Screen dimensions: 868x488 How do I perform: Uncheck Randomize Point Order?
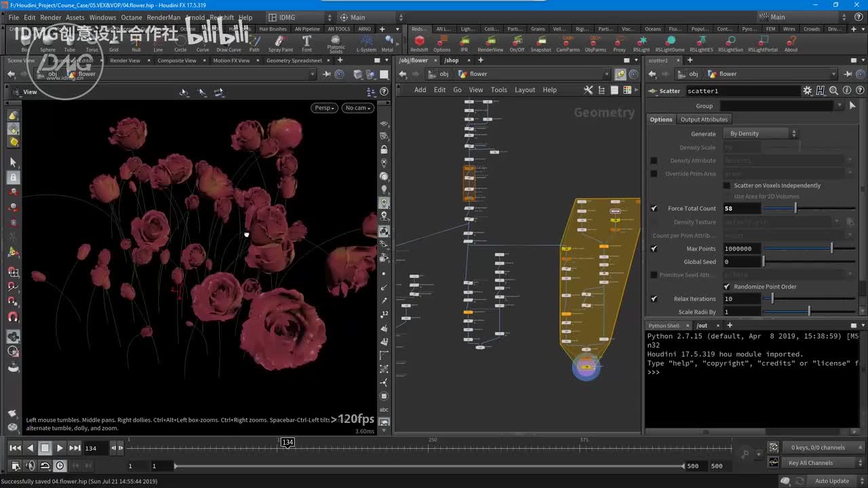(727, 287)
